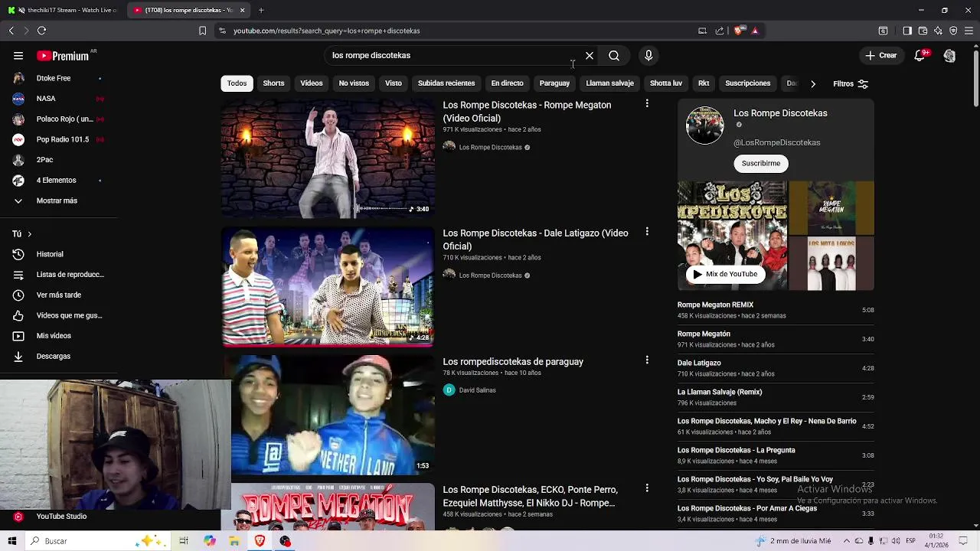Select the Visto filter chip
The height and width of the screenshot is (551, 980).
pos(394,83)
